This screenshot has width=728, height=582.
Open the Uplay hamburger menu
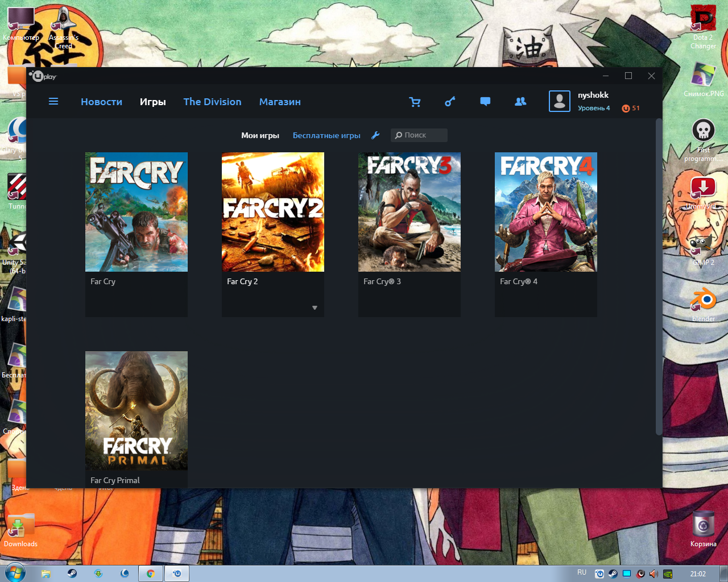tap(53, 101)
